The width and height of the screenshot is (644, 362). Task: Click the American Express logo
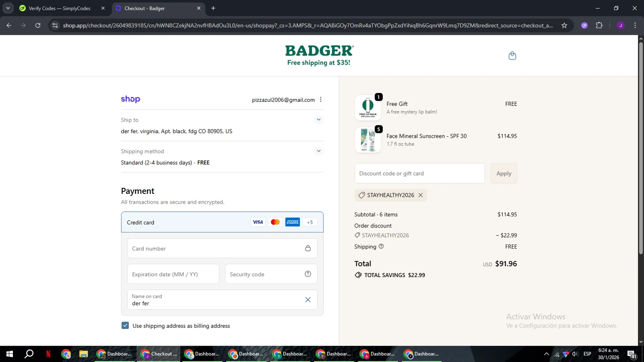293,222
